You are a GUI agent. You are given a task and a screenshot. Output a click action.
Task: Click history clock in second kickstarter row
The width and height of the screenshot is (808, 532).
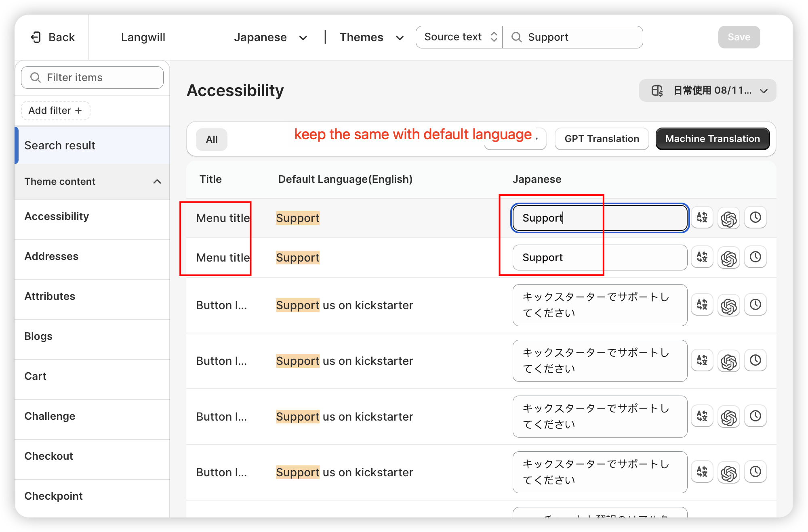pos(755,360)
